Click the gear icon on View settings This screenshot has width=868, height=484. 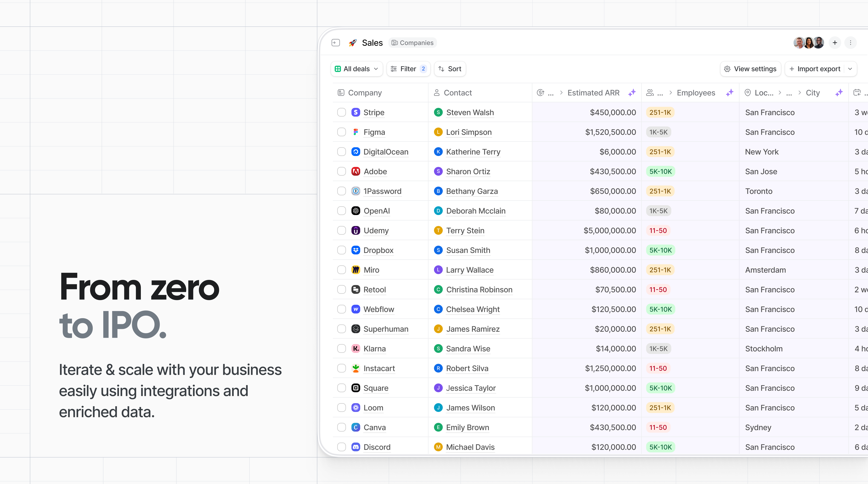click(727, 69)
